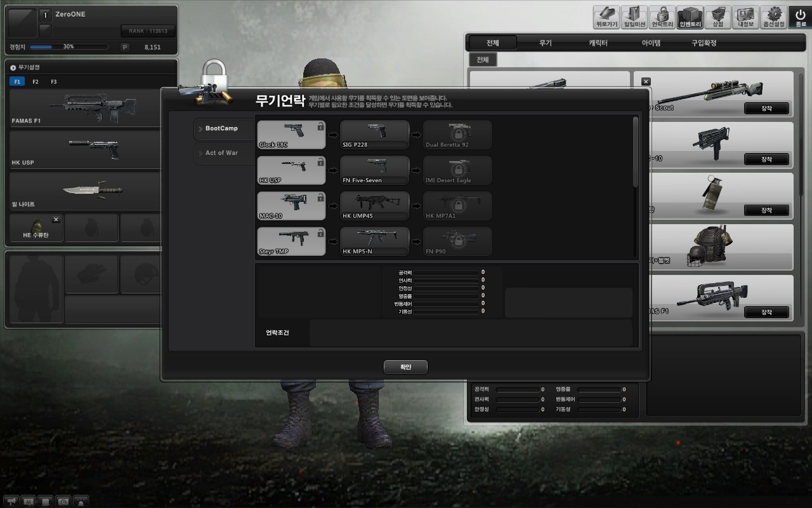The width and height of the screenshot is (812, 508).
Task: Open the 언락트리 padlock icon
Action: (662, 17)
